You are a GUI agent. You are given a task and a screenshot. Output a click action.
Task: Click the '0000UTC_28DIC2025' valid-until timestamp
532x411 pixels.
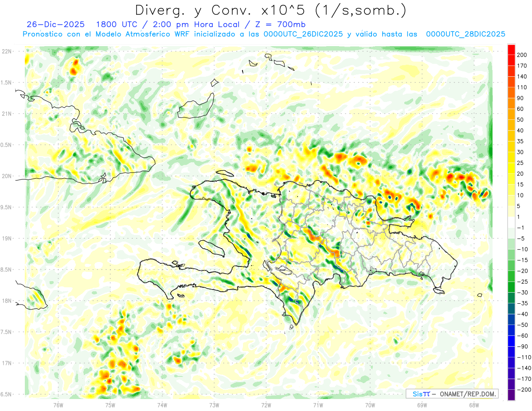pos(465,34)
